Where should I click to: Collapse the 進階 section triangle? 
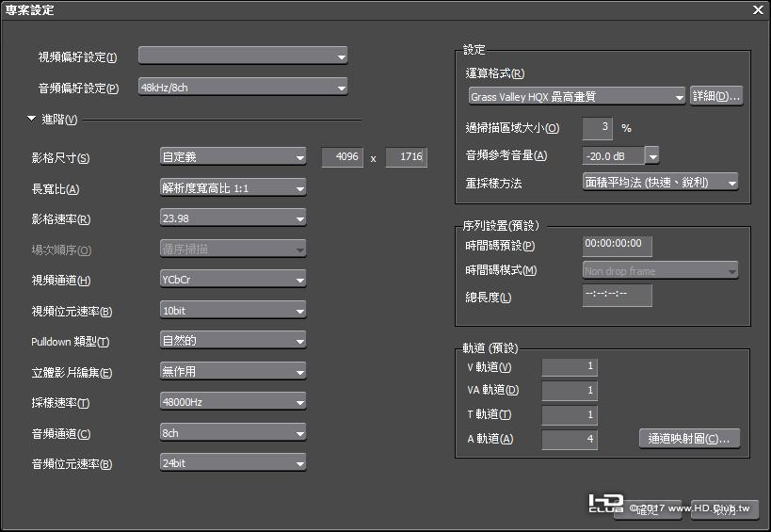pyautogui.click(x=31, y=119)
